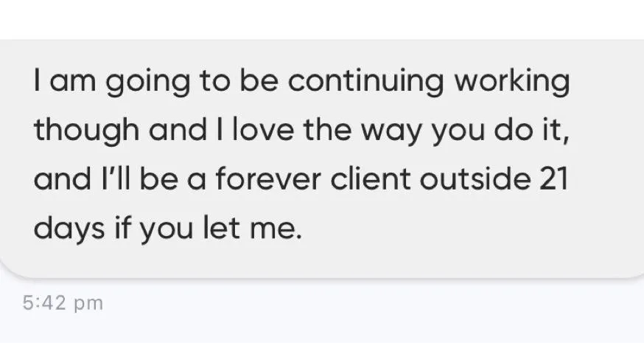This screenshot has width=644, height=343.
Task: Click the number "21" in the message
Action: point(553,179)
